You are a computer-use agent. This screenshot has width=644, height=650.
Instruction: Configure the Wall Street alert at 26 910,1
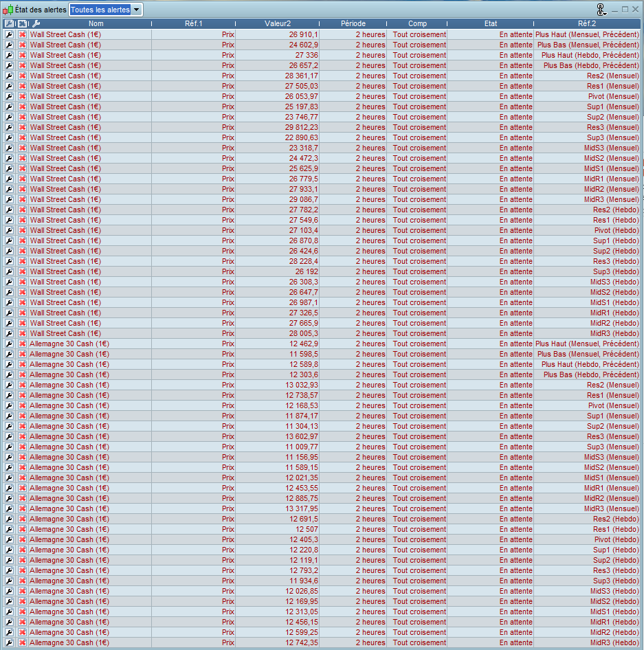tap(9, 34)
